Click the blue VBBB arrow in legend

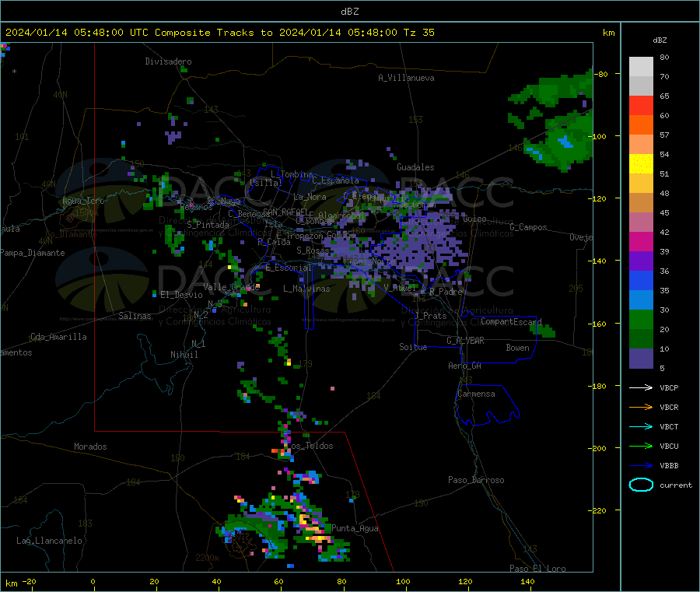(x=641, y=466)
